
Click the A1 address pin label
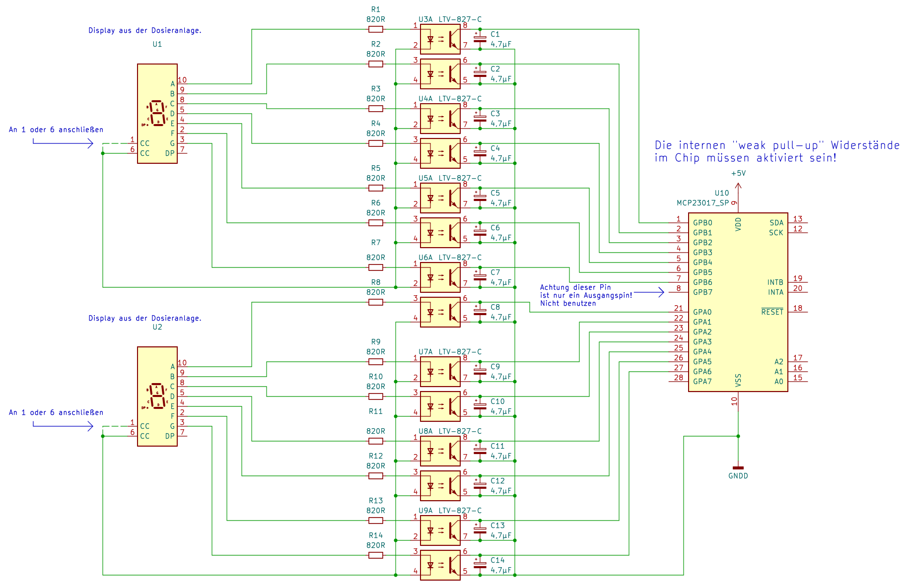click(779, 372)
